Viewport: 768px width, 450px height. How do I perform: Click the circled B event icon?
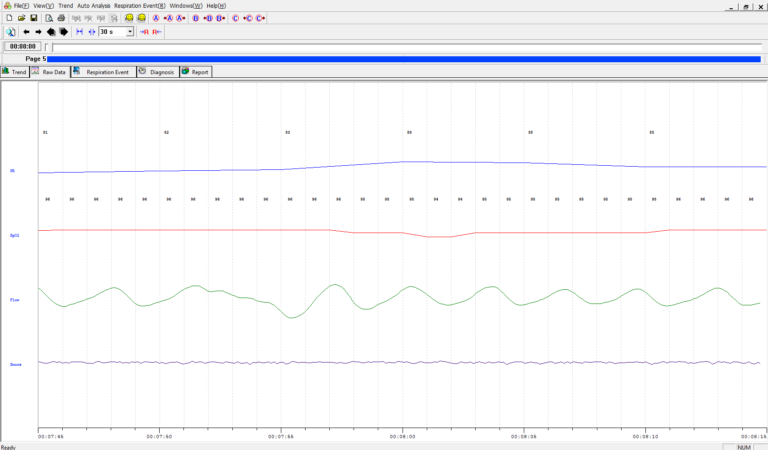point(195,18)
